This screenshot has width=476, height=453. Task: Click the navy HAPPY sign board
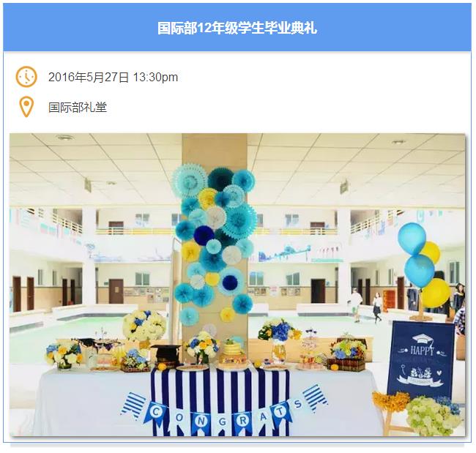(421, 360)
